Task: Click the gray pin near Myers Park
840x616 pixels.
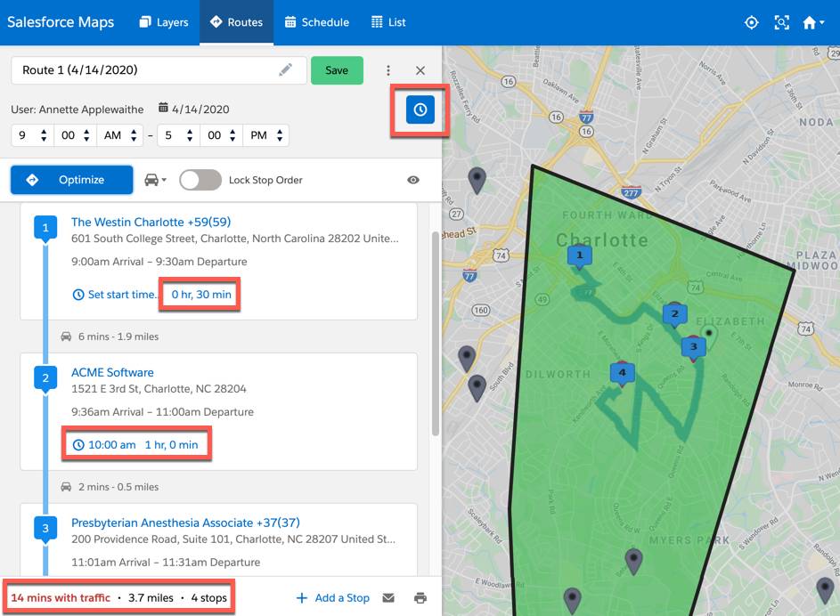Action: [x=633, y=560]
